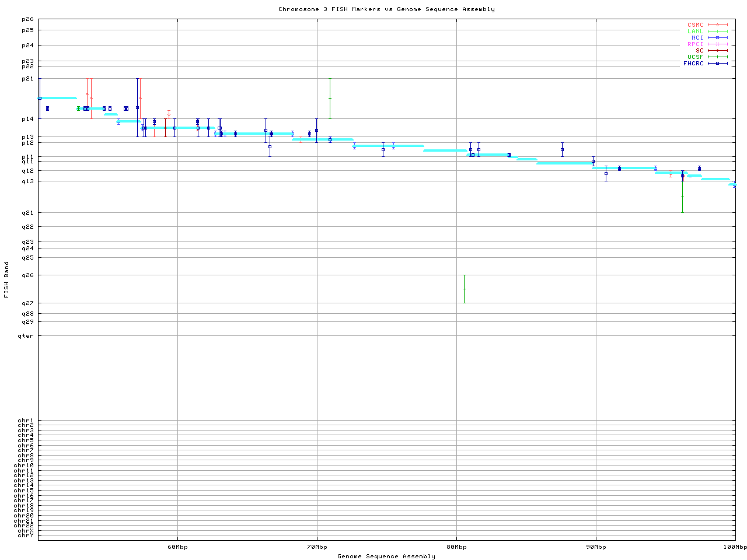Screen dimensions: 747x560
Task: Click the isolated gray marker between q26 and q27
Action: 464,289
